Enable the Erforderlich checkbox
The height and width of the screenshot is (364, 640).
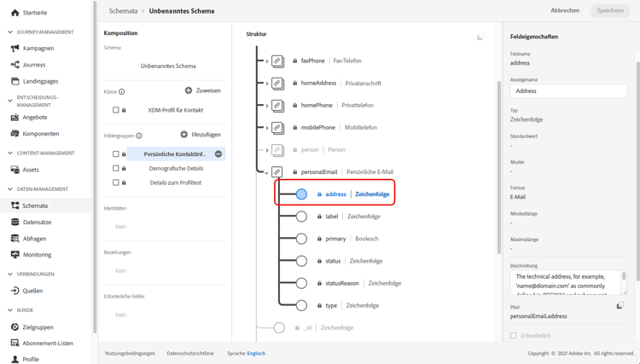tap(514, 336)
